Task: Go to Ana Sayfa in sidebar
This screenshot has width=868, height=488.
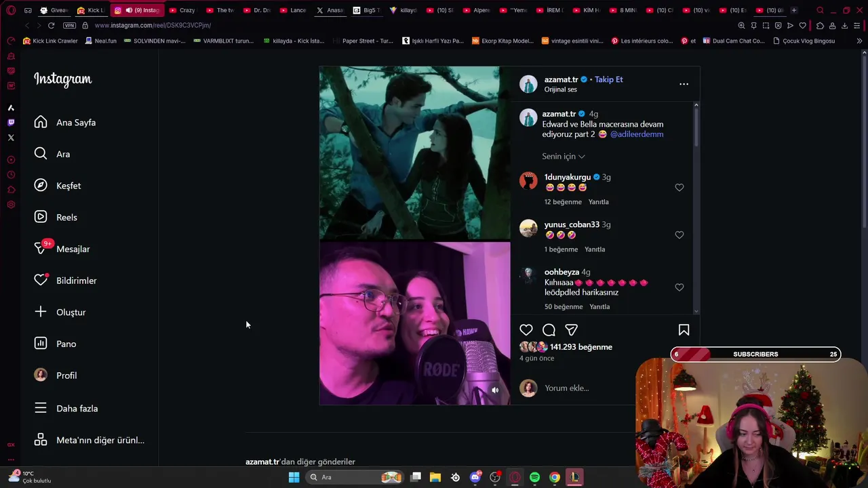Action: pyautogui.click(x=65, y=123)
